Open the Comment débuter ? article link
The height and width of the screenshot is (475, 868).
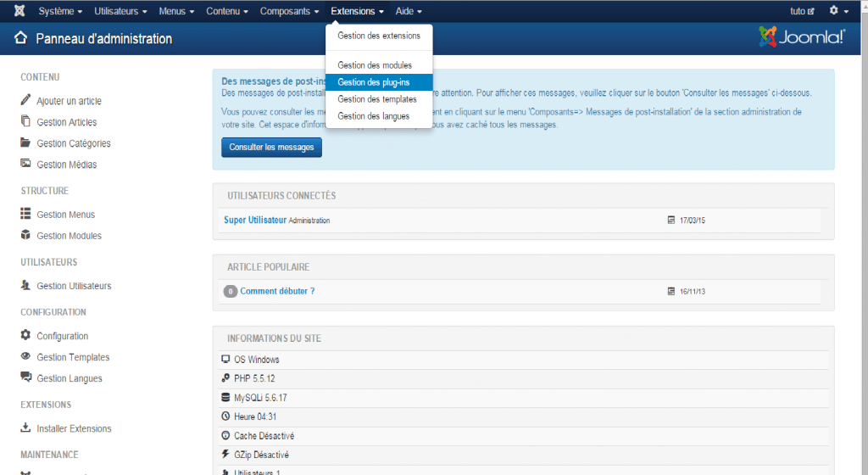[x=277, y=291]
